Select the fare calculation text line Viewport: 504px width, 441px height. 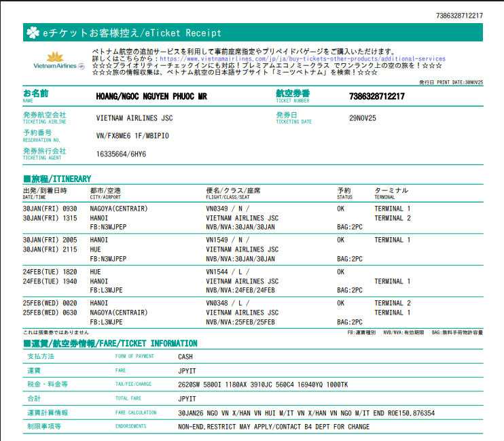point(306,412)
